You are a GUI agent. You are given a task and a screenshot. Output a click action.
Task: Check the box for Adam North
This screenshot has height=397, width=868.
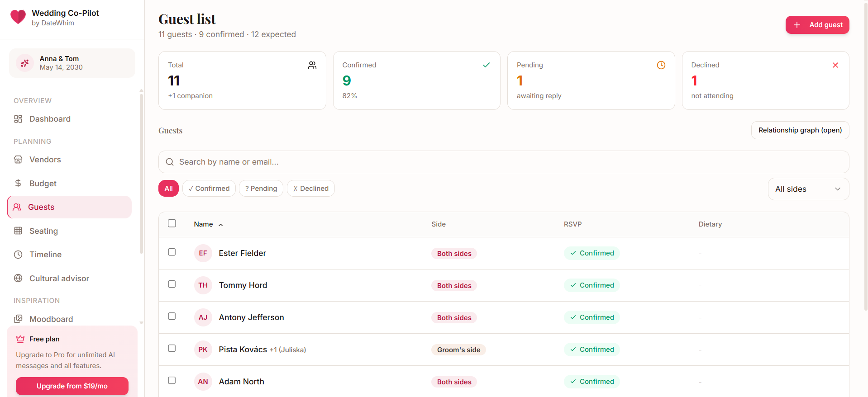pyautogui.click(x=172, y=380)
